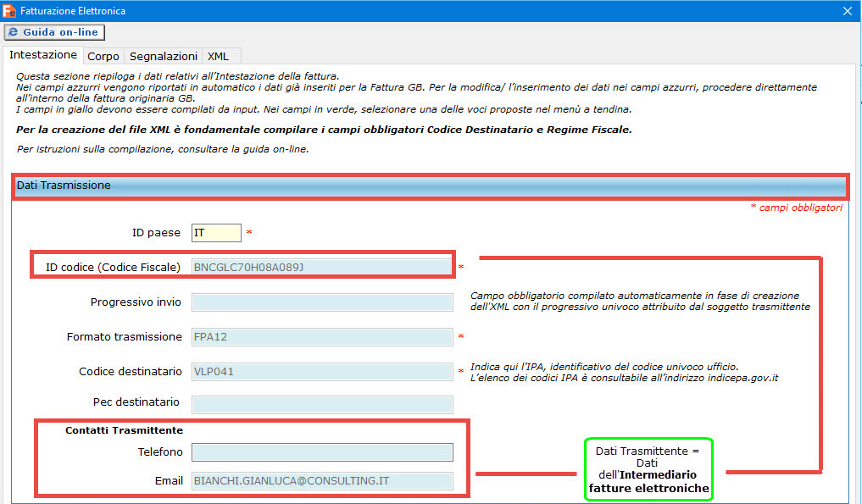Focus the ID paese field containing IT
Image resolution: width=862 pixels, height=504 pixels.
click(216, 232)
